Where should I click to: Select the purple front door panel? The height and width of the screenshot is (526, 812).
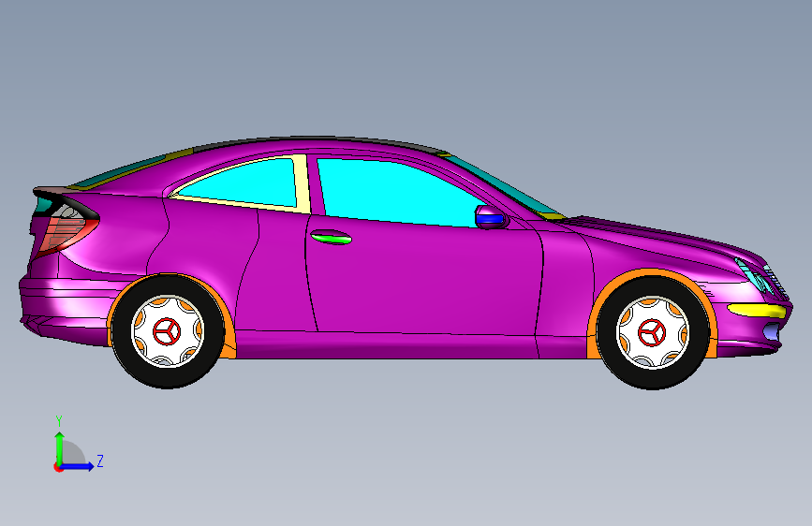coord(424,280)
